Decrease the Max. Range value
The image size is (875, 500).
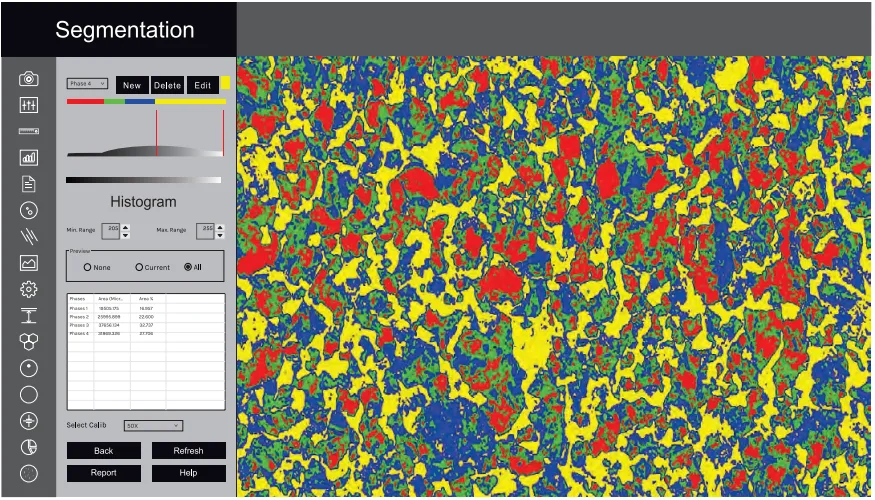tap(220, 235)
